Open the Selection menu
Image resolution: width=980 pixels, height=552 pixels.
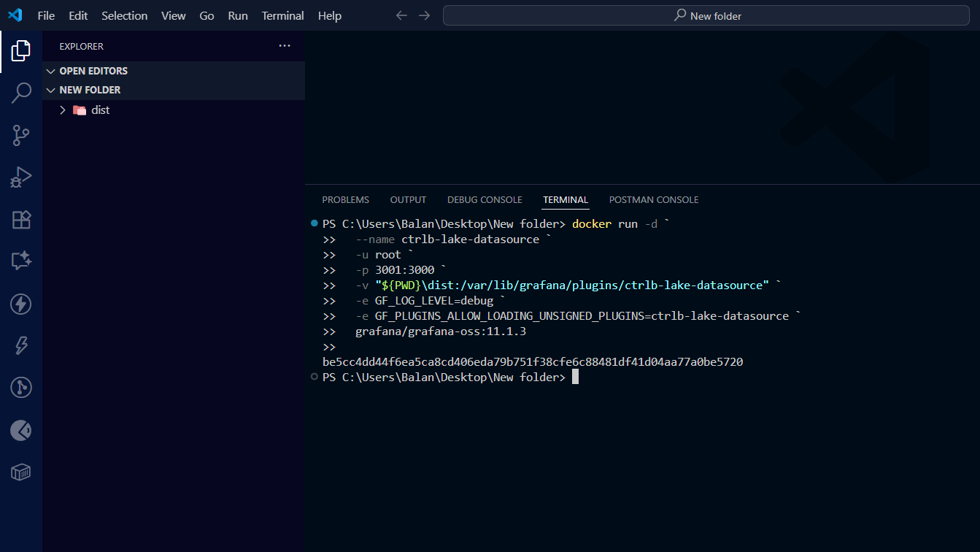pyautogui.click(x=124, y=15)
